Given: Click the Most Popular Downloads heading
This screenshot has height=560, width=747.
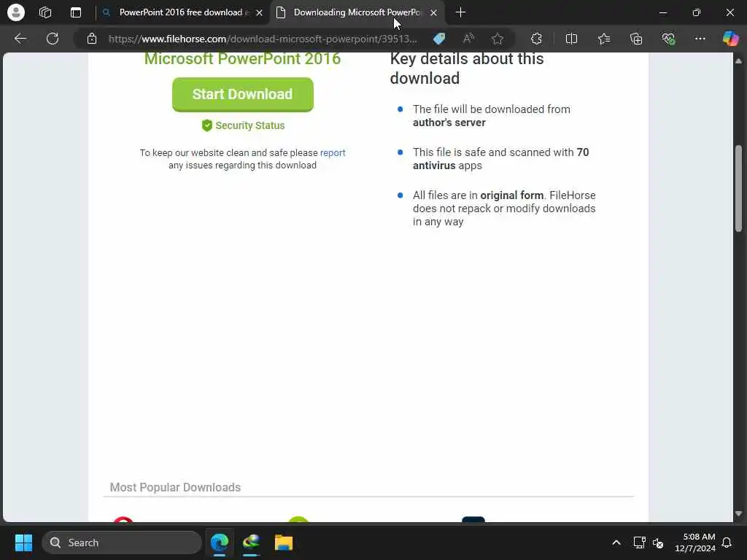Looking at the screenshot, I should tap(175, 487).
